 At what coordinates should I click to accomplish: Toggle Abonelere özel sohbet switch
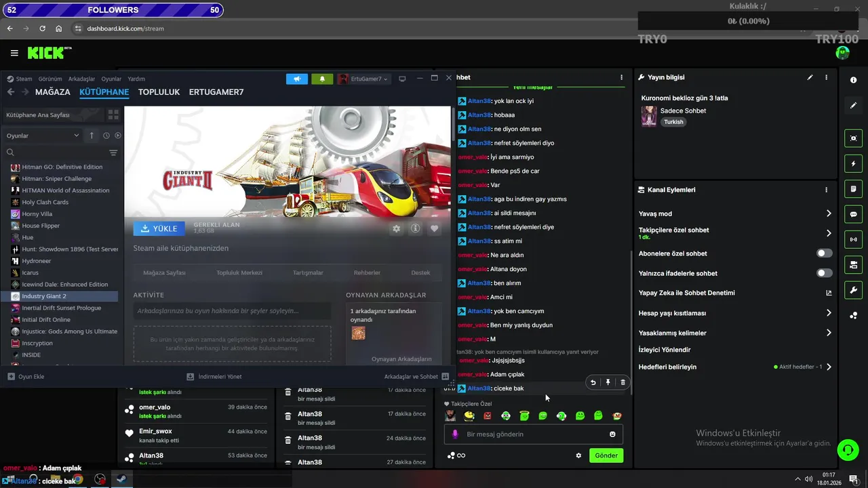tap(824, 253)
